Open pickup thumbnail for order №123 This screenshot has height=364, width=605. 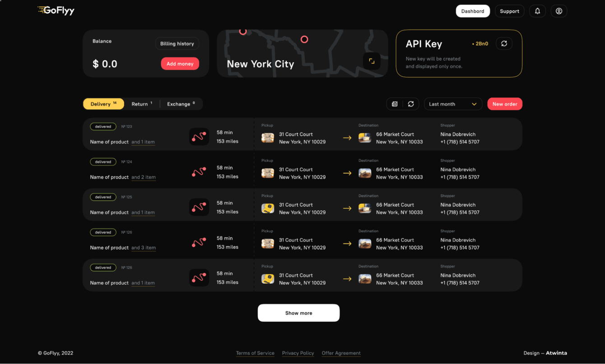tap(268, 138)
